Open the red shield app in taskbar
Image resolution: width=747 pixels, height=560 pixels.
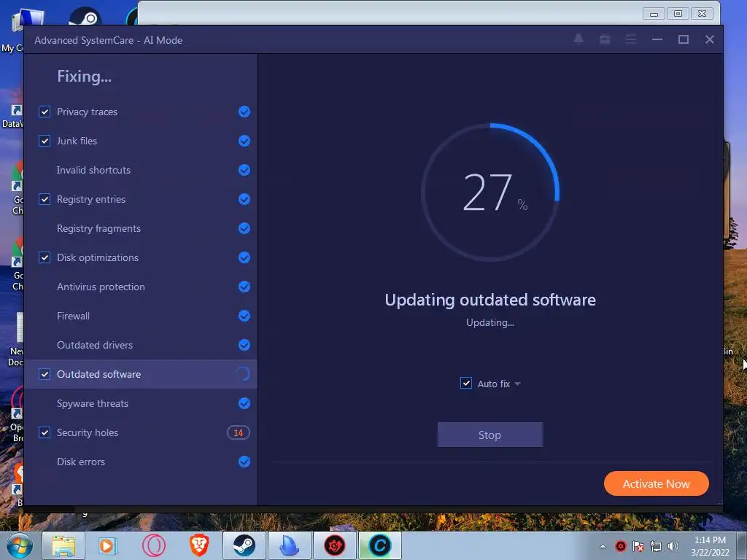pos(334,545)
